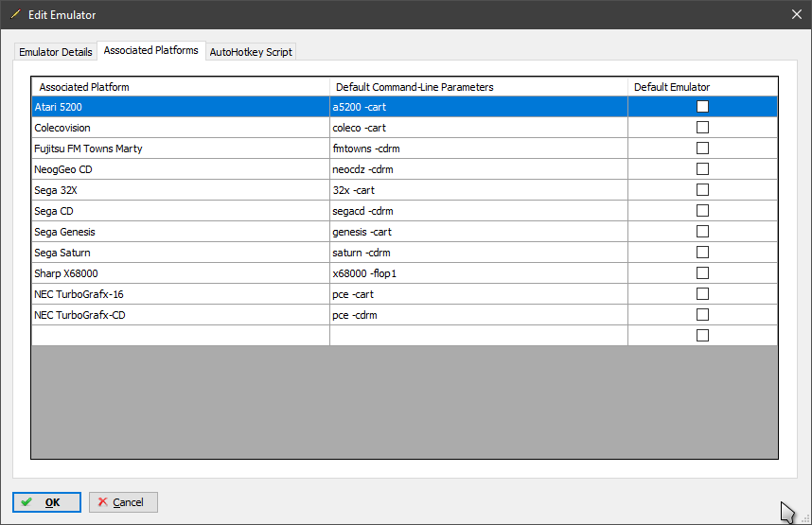Select the Fujitsu FM Towns Marty cell
The width and height of the screenshot is (812, 525).
click(180, 149)
